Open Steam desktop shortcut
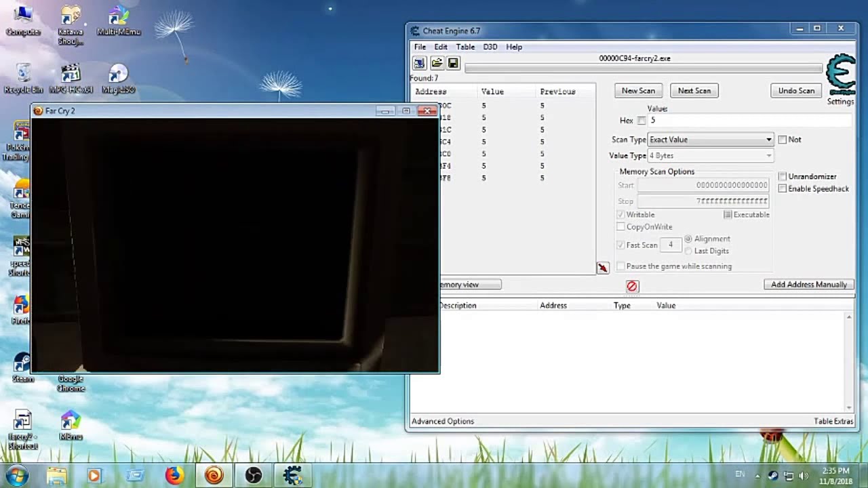Screen dimensions: 868x488 click(22, 368)
